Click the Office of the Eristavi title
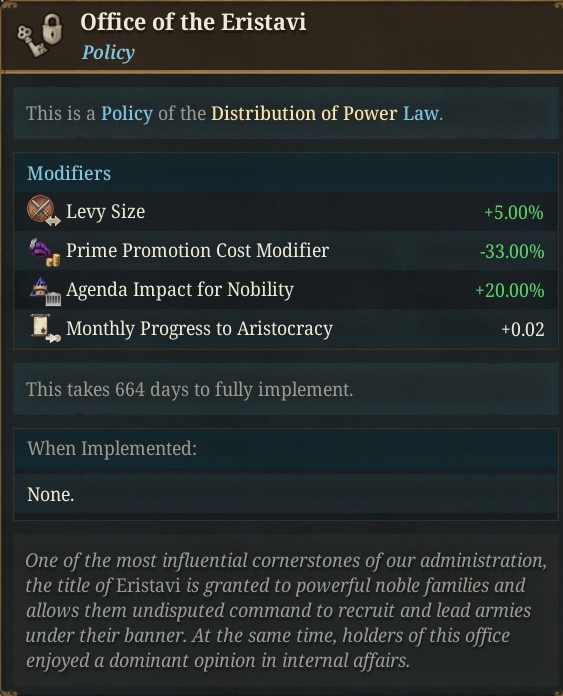 (193, 22)
